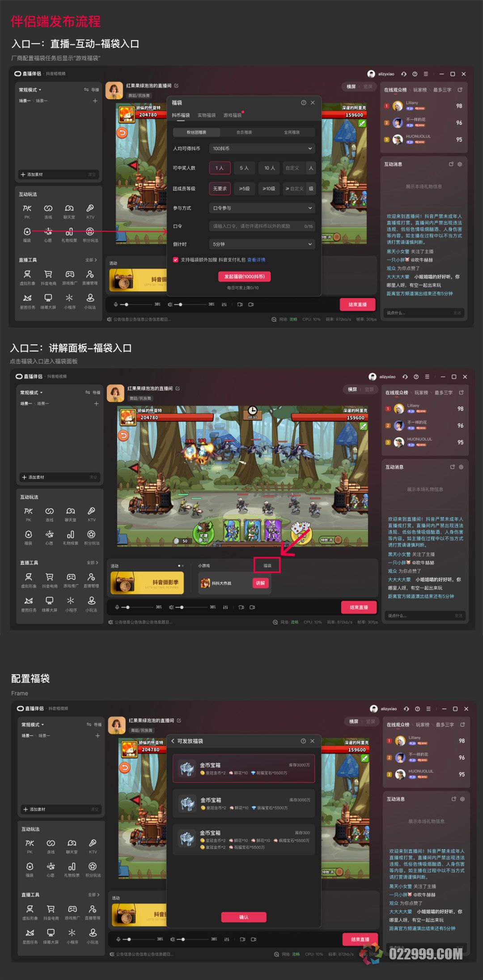Select 5人 winner count option
Screen dimensions: 483x980
coord(244,168)
